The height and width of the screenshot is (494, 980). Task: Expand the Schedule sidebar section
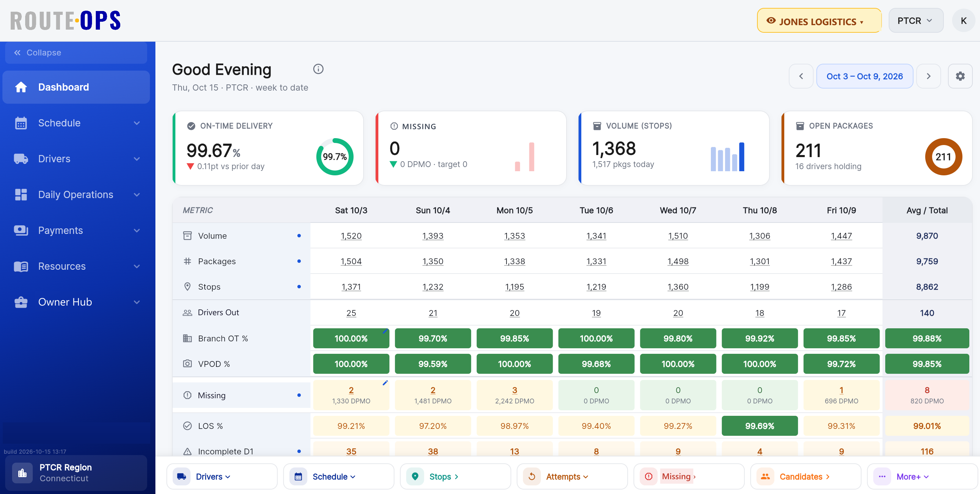(76, 123)
